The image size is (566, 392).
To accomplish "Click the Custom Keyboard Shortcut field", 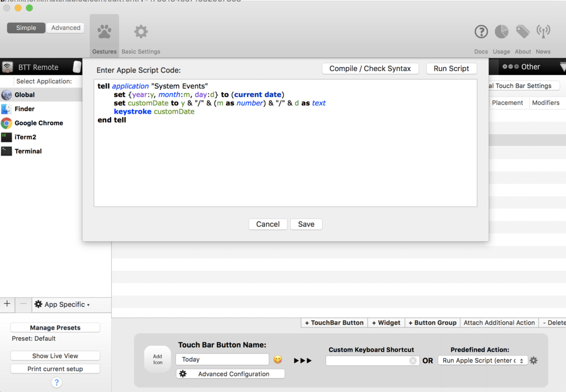I will tap(372, 361).
